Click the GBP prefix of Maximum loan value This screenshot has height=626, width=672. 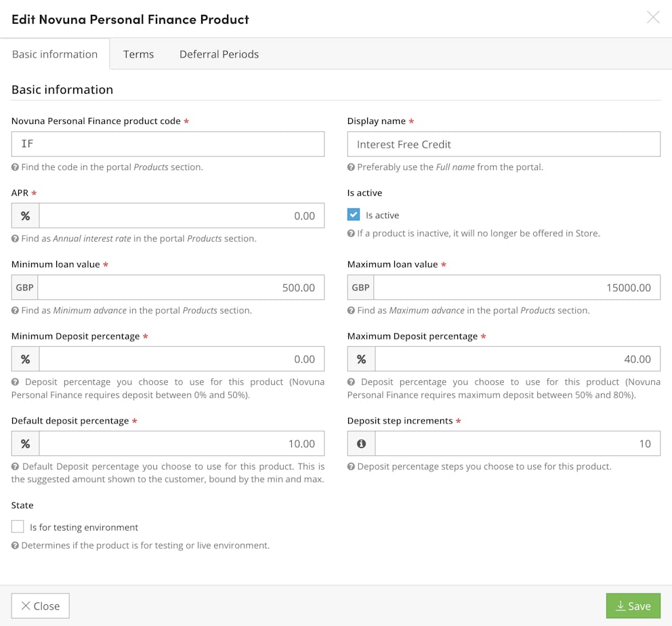click(x=360, y=287)
